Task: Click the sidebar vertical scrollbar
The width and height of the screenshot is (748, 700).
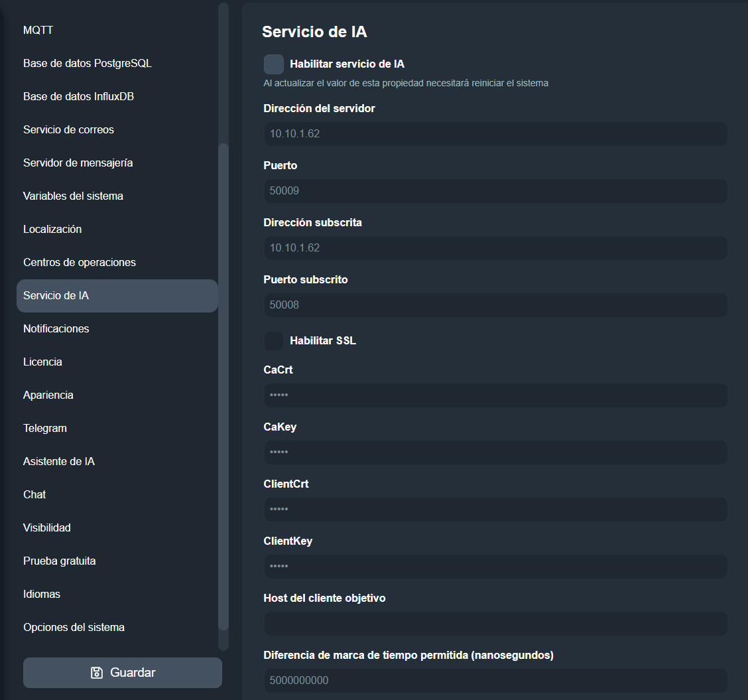Action: (223, 385)
